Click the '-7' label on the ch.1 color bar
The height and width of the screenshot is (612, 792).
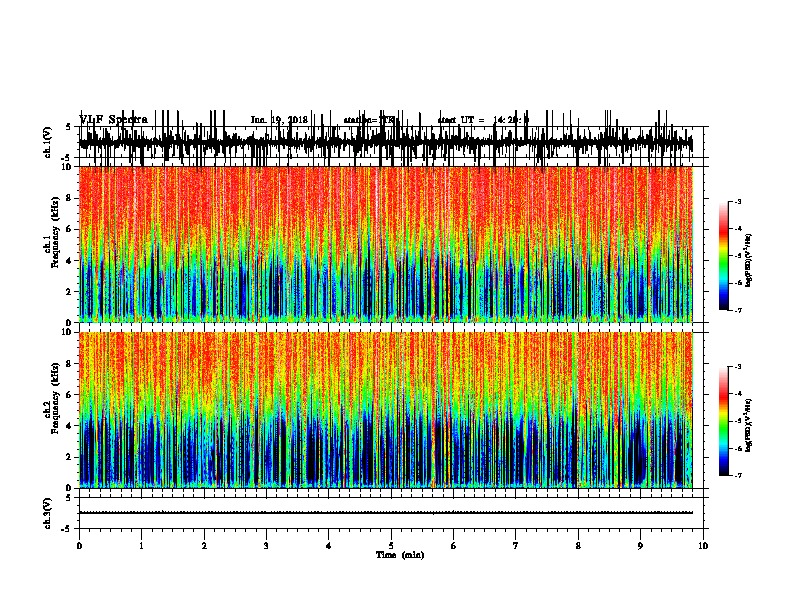[737, 310]
